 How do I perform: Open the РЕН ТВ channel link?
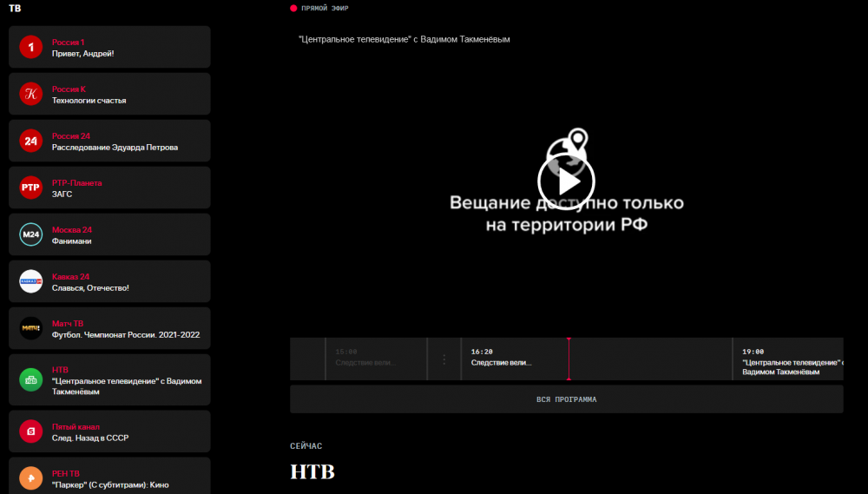click(x=66, y=473)
